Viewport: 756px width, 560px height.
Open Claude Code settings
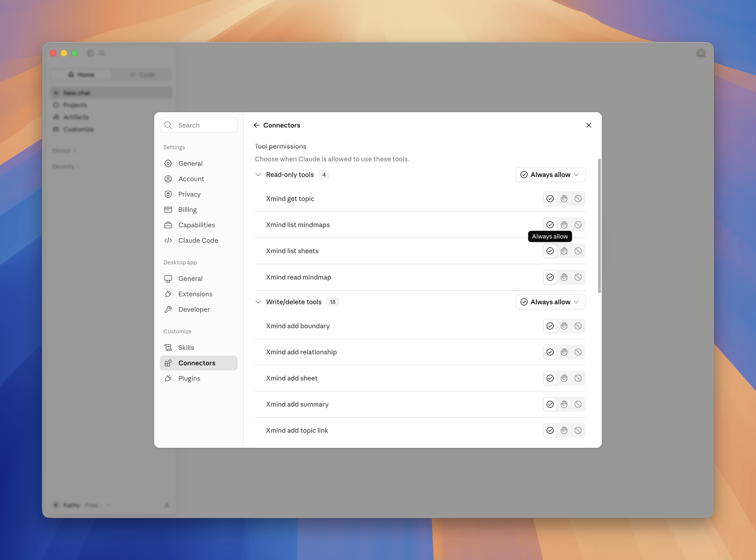point(198,240)
